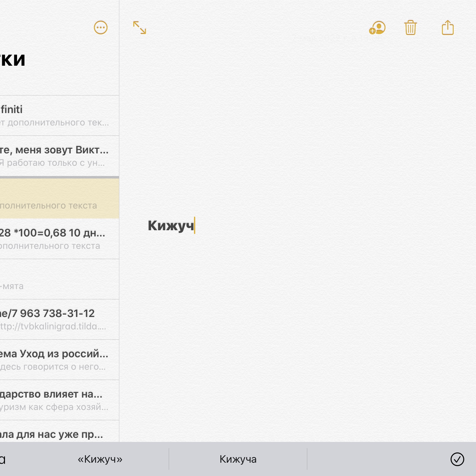The height and width of the screenshot is (476, 476).
Task: Tap the leftmost partially visible keyboard suggestion
Action: click(x=3, y=459)
